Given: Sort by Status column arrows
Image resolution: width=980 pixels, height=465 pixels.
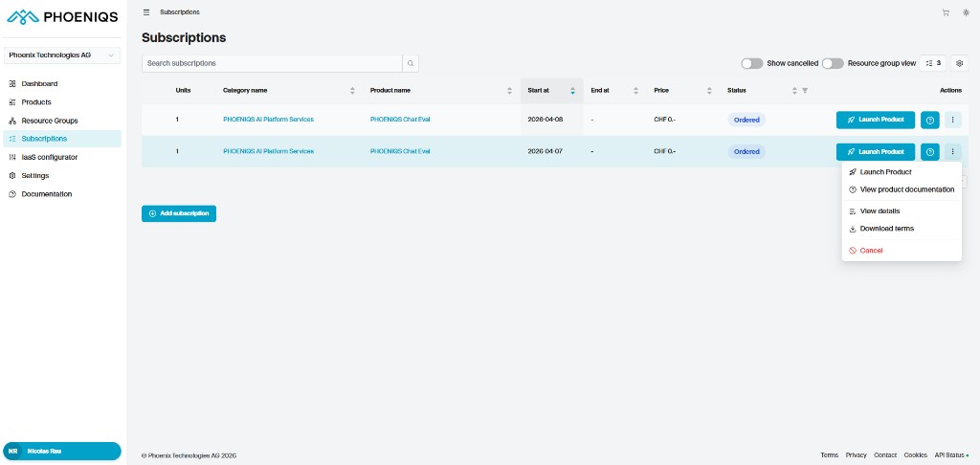Looking at the screenshot, I should (x=794, y=91).
